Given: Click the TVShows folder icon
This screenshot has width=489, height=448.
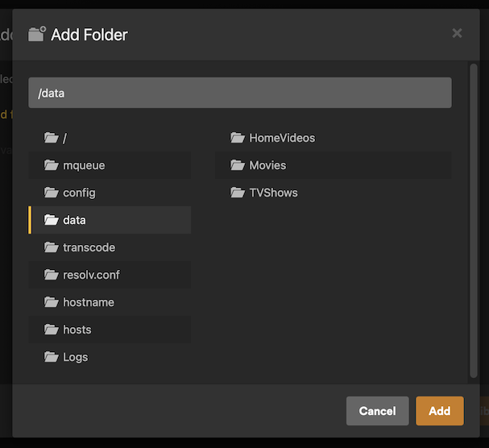Looking at the screenshot, I should tap(238, 193).
